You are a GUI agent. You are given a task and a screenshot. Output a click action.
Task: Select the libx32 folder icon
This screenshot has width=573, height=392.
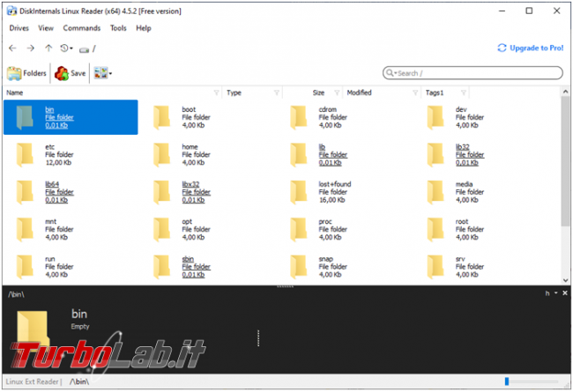point(161,192)
